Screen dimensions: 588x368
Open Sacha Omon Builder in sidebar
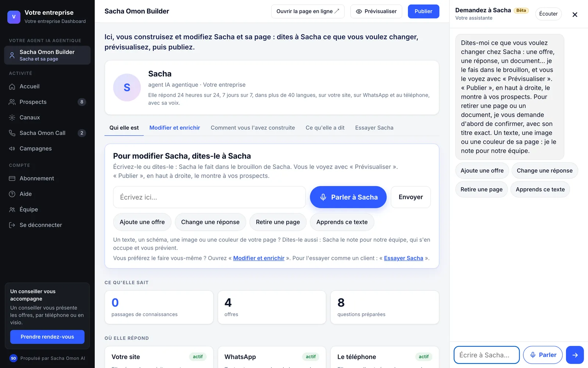47,55
